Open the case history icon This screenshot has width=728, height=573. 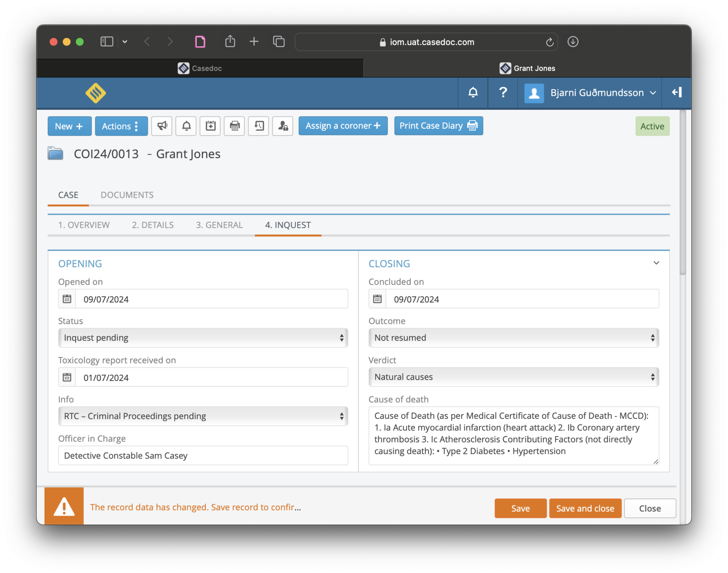point(258,126)
